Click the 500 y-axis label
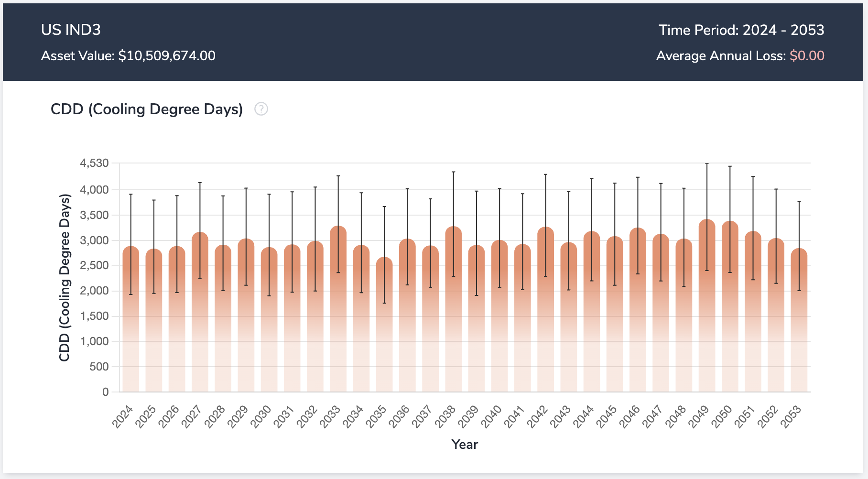This screenshot has width=868, height=479. pyautogui.click(x=99, y=367)
